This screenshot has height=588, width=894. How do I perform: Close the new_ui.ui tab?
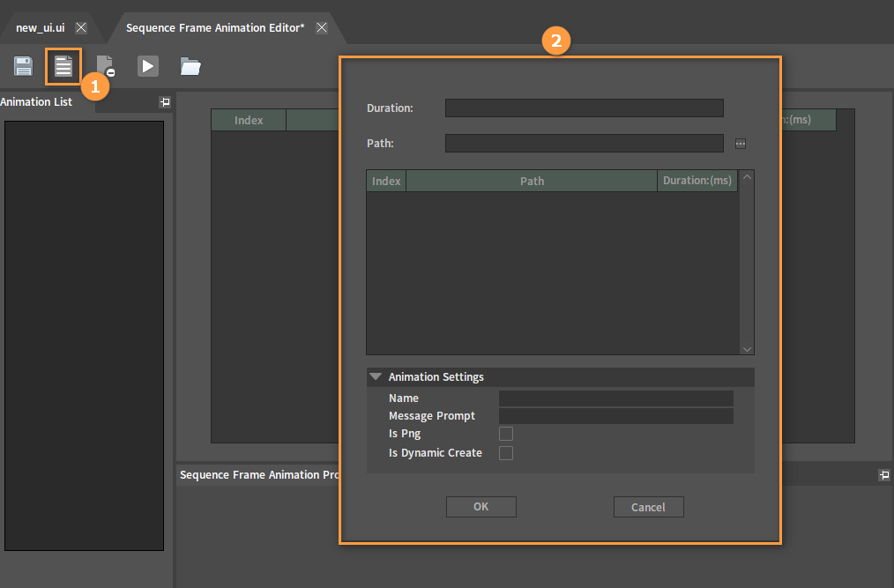pos(81,27)
